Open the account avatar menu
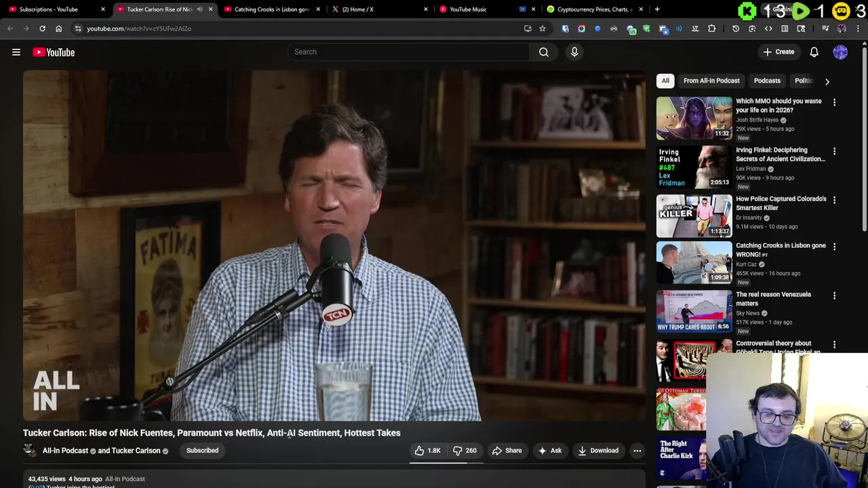Image resolution: width=868 pixels, height=488 pixels. click(840, 52)
